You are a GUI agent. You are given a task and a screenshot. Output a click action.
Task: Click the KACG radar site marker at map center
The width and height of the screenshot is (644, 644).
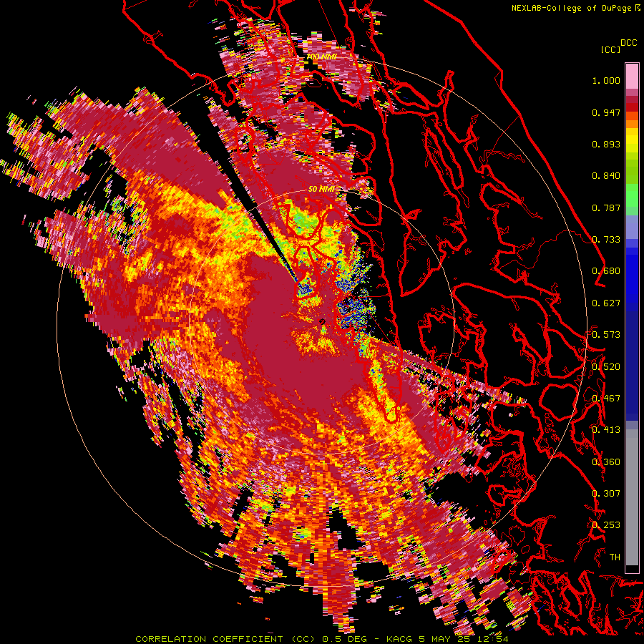(322, 321)
